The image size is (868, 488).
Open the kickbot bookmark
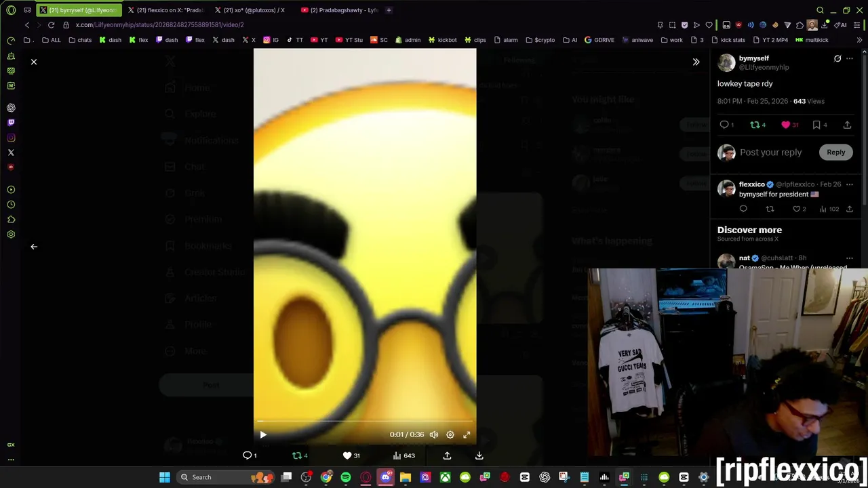coord(442,40)
